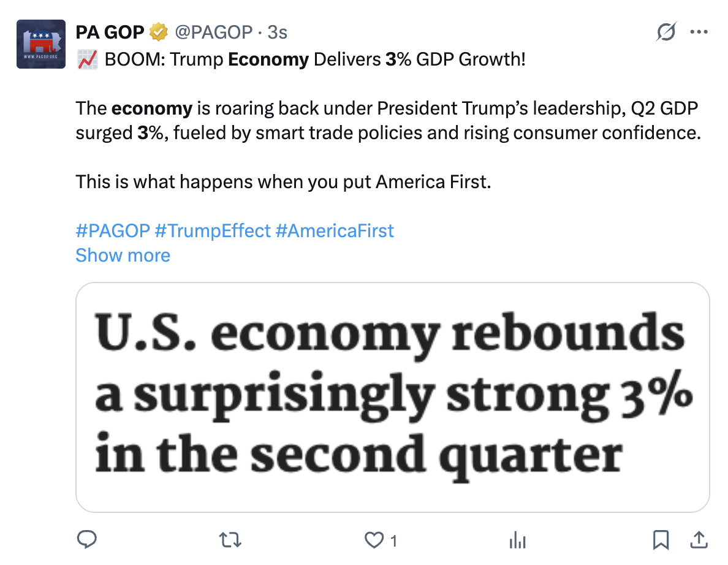View post analytics bar chart icon
728x565 pixels.
tap(518, 540)
